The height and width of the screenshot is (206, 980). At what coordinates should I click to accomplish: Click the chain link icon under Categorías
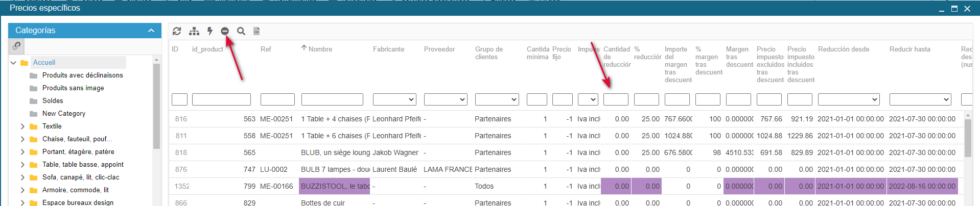point(17,46)
